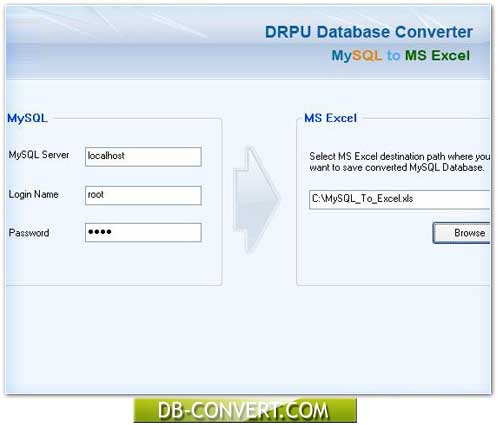Click the 'MySQL Server' label
This screenshot has width=500, height=425.
(x=39, y=155)
